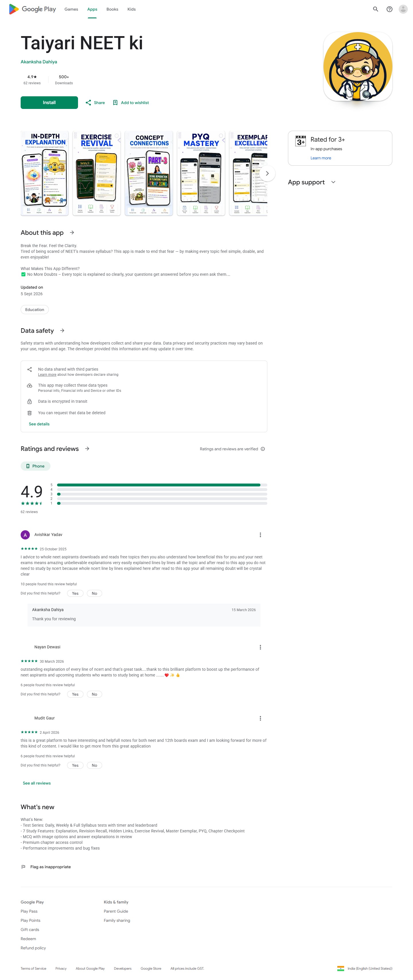Open the help question mark icon
Image resolution: width=413 pixels, height=980 pixels.
click(389, 9)
